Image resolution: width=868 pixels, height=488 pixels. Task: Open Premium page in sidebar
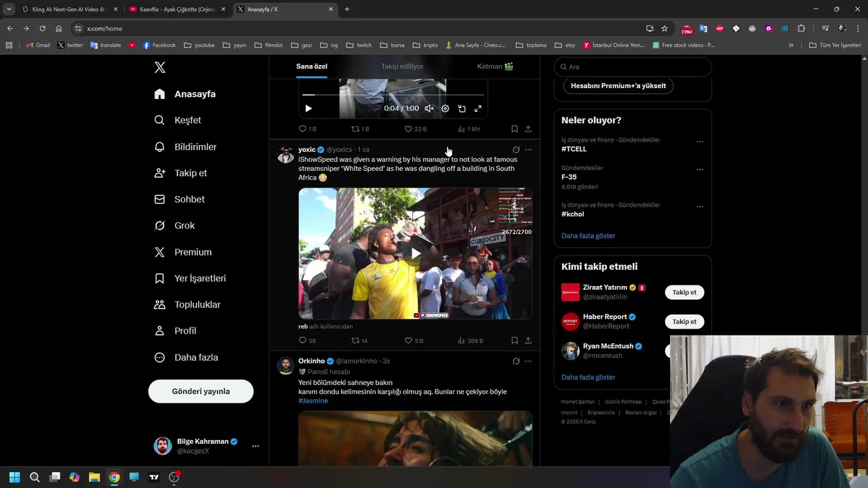(x=183, y=252)
